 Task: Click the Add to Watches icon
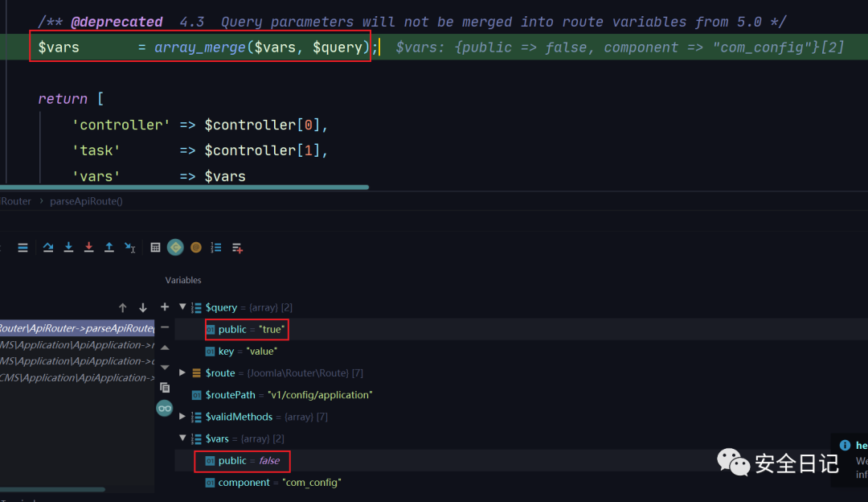tap(237, 248)
